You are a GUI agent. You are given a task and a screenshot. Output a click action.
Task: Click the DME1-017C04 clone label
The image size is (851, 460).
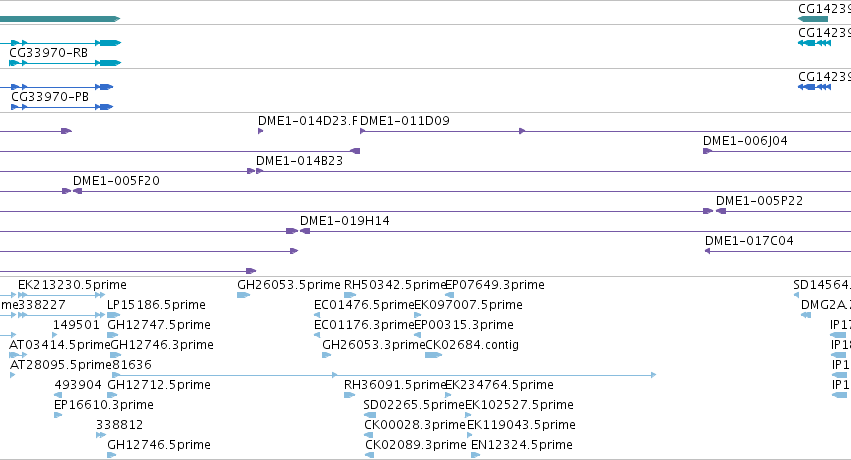click(749, 240)
